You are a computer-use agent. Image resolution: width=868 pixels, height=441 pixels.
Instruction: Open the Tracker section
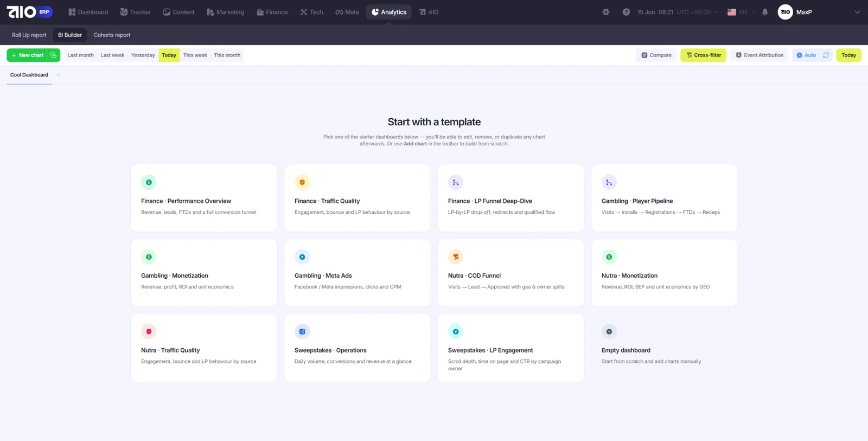135,12
